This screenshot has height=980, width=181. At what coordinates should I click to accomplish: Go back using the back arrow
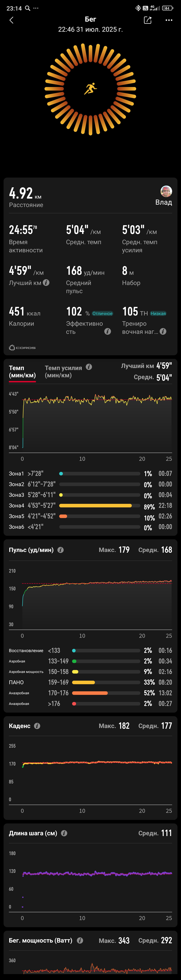point(11,20)
